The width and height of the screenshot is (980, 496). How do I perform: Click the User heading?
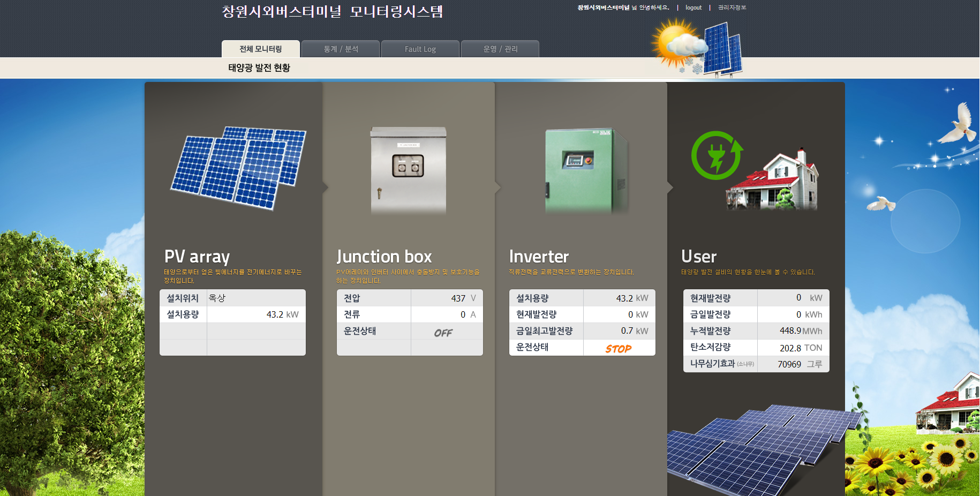(699, 257)
